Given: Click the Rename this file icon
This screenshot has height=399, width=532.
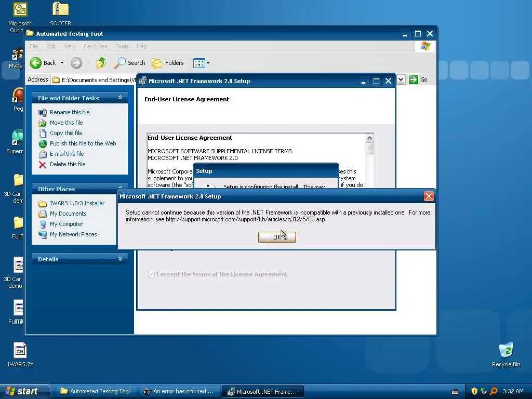Looking at the screenshot, I should (x=43, y=112).
